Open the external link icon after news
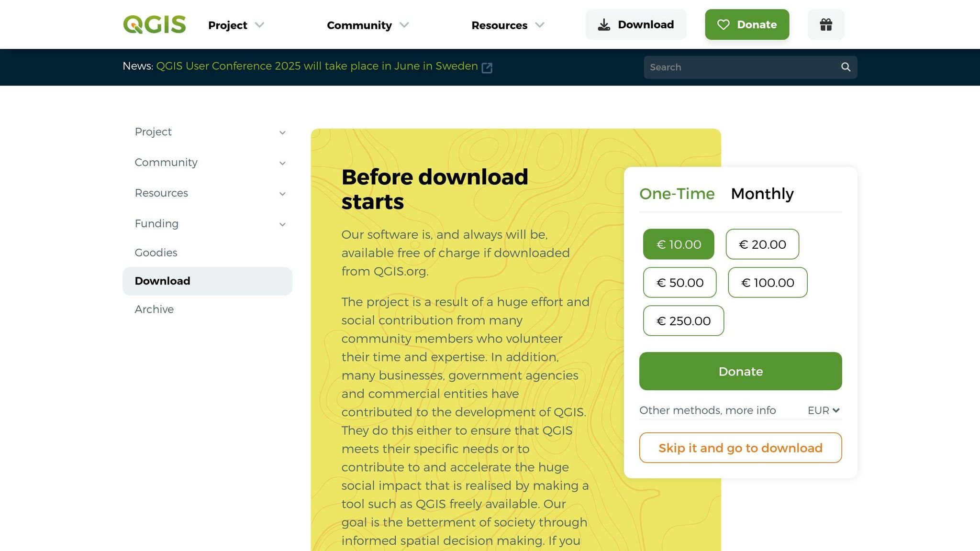Screen dimensions: 980x551 pyautogui.click(x=487, y=67)
